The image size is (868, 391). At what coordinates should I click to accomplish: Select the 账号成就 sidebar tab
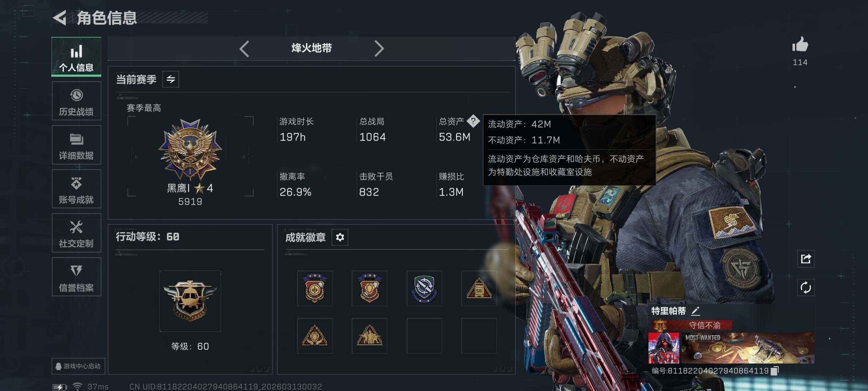pyautogui.click(x=76, y=189)
